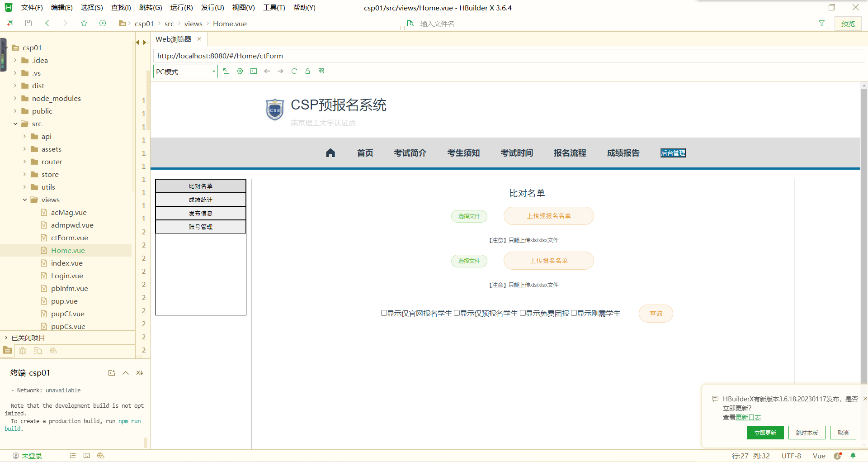Viewport: 868px width, 462px height.
Task: Open the built-in browser external-open icon
Action: tap(226, 71)
